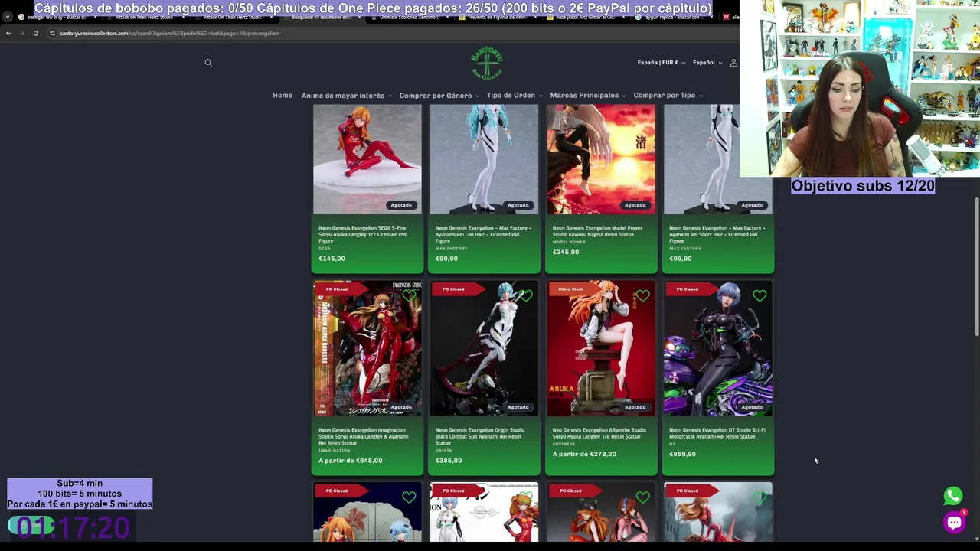This screenshot has width=980, height=551.
Task: Open the Model Power Kaworu Nagisa statue link
Action: [x=597, y=231]
